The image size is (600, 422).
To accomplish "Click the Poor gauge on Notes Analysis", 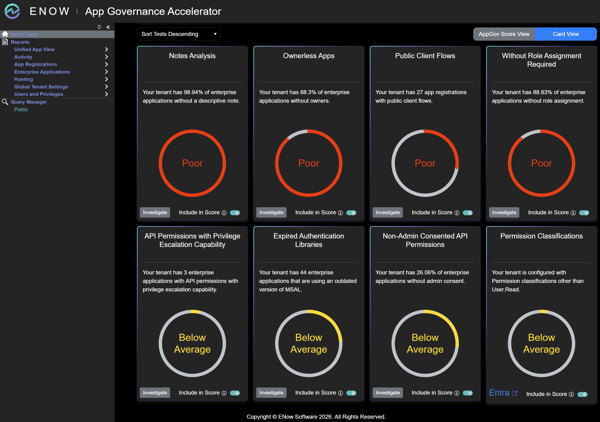I will pos(192,163).
